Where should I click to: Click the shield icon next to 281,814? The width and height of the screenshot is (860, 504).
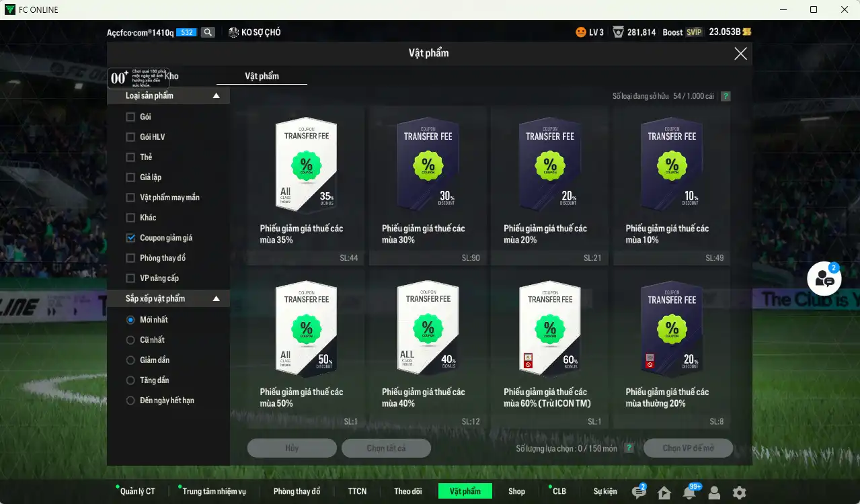(x=619, y=32)
